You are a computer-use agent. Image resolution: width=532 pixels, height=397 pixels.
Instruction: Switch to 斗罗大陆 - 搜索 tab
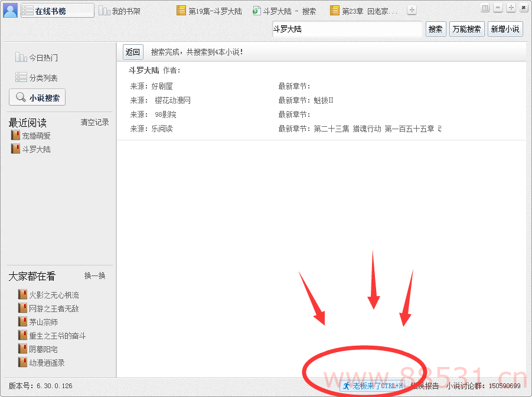(x=285, y=11)
